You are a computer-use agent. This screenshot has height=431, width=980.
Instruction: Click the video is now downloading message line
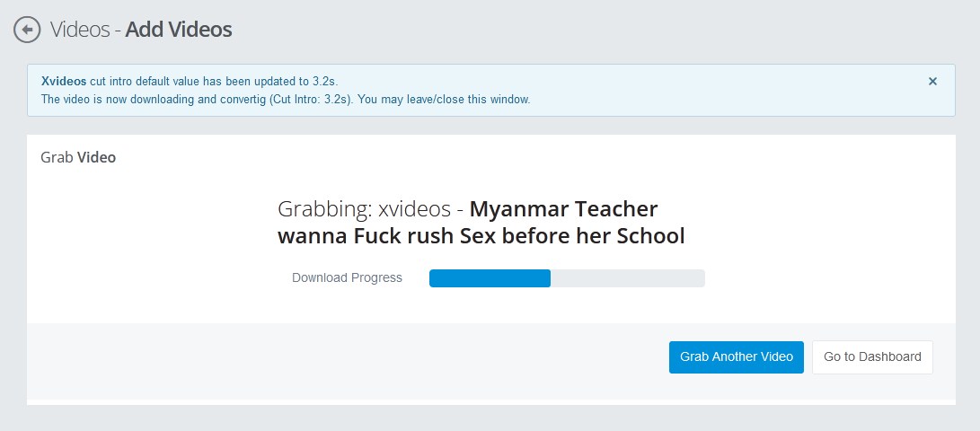click(x=286, y=100)
